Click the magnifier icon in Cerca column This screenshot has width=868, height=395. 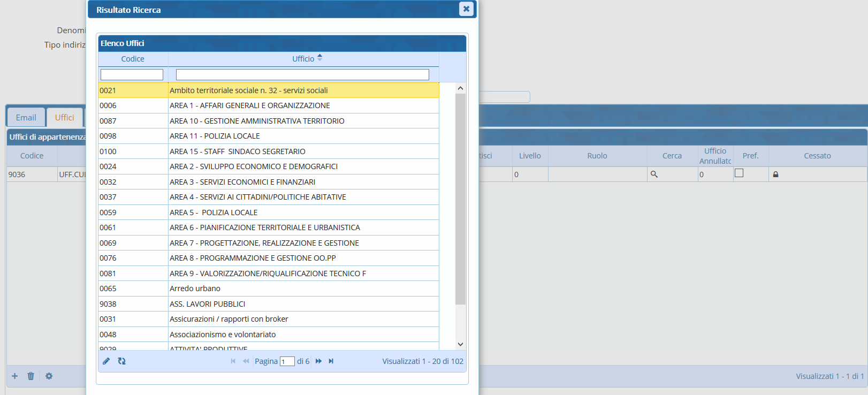pos(654,174)
